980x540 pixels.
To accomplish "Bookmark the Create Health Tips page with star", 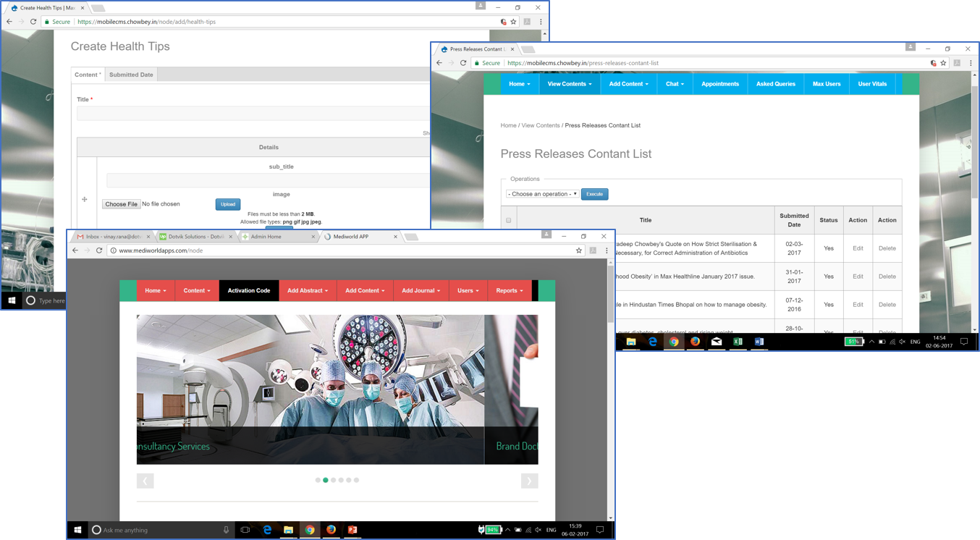I will tap(514, 22).
